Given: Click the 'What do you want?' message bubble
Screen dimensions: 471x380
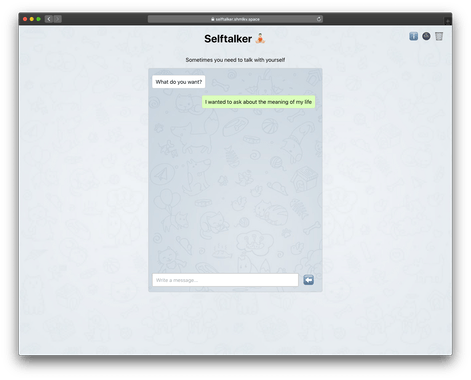Looking at the screenshot, I should click(x=179, y=82).
